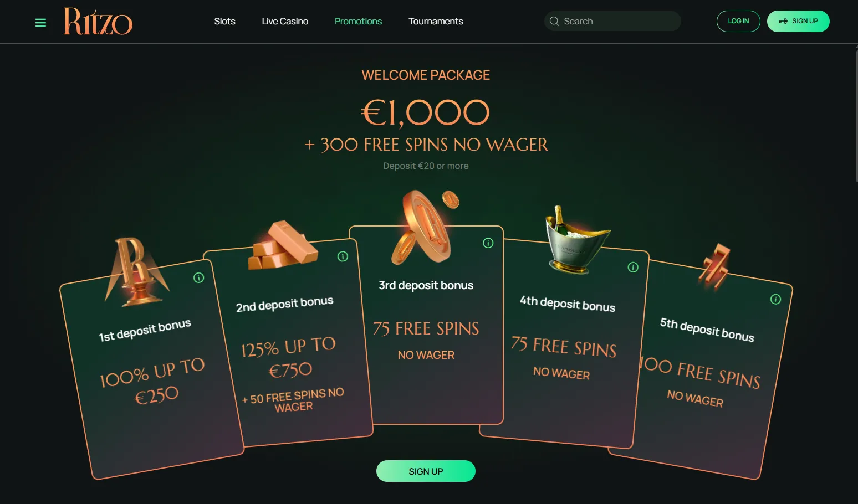
Task: Focus the Search input field
Action: coord(612,21)
